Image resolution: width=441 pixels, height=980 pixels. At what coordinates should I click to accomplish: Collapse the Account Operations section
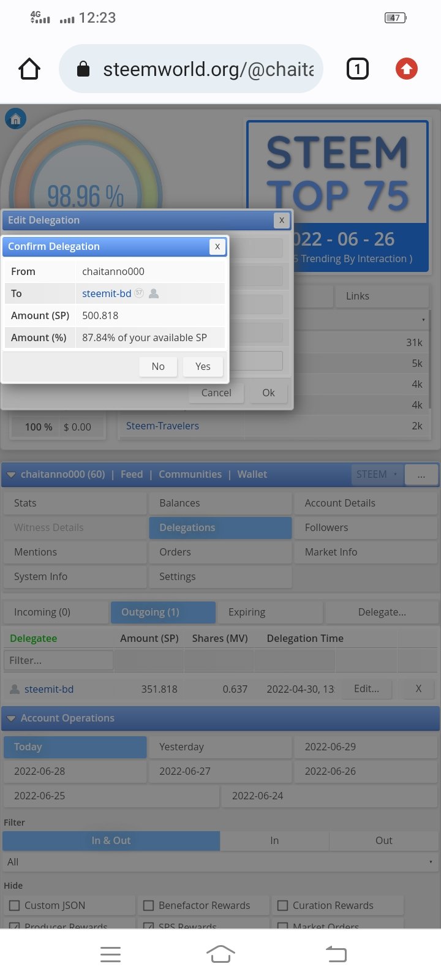[11, 718]
